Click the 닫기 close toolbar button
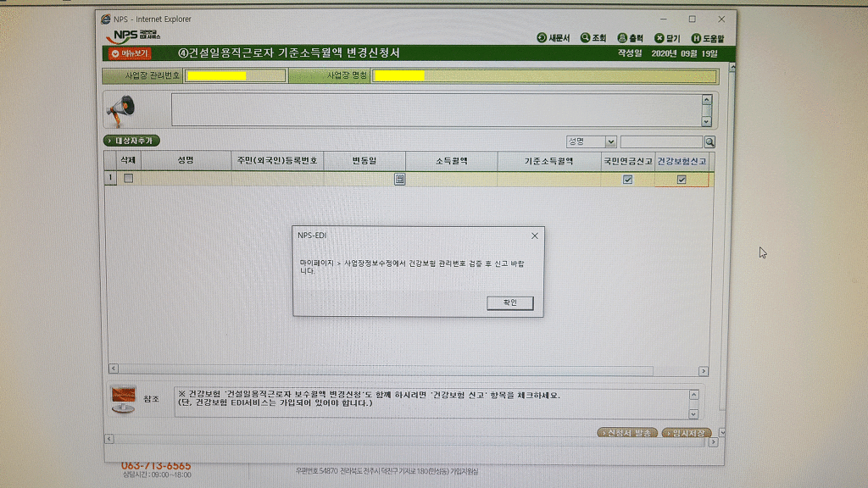 667,38
